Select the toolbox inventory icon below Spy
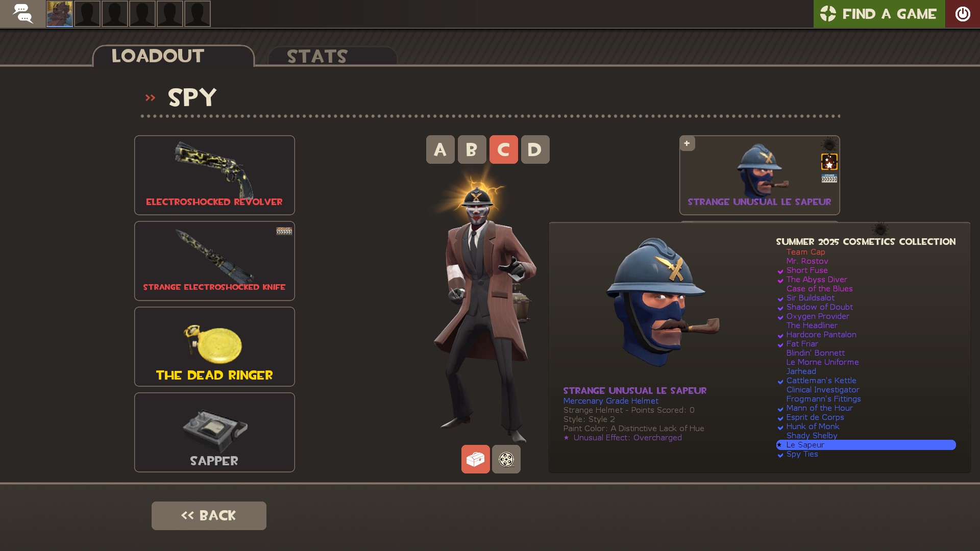This screenshot has height=551, width=980. [475, 459]
